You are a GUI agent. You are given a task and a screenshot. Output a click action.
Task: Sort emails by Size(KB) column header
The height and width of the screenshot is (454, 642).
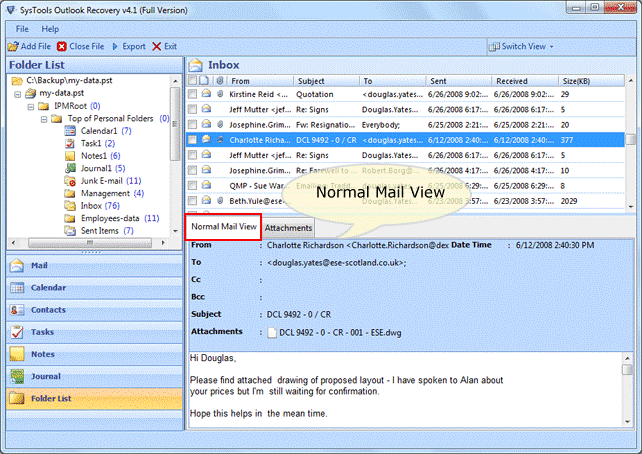592,81
